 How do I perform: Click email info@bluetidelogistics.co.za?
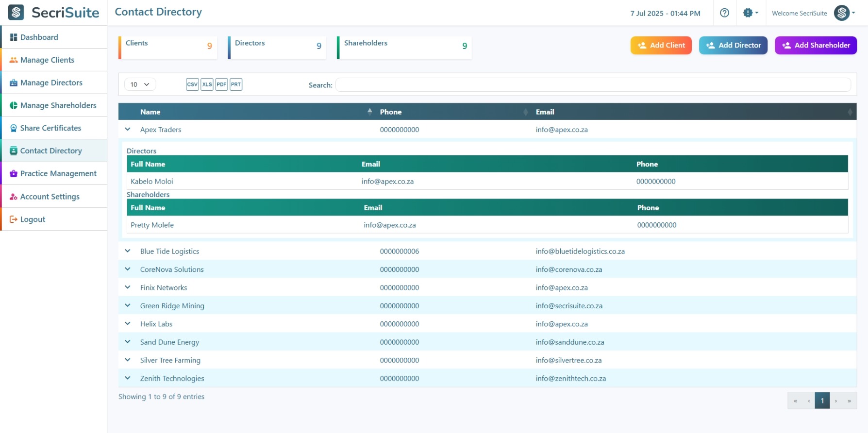pyautogui.click(x=580, y=251)
